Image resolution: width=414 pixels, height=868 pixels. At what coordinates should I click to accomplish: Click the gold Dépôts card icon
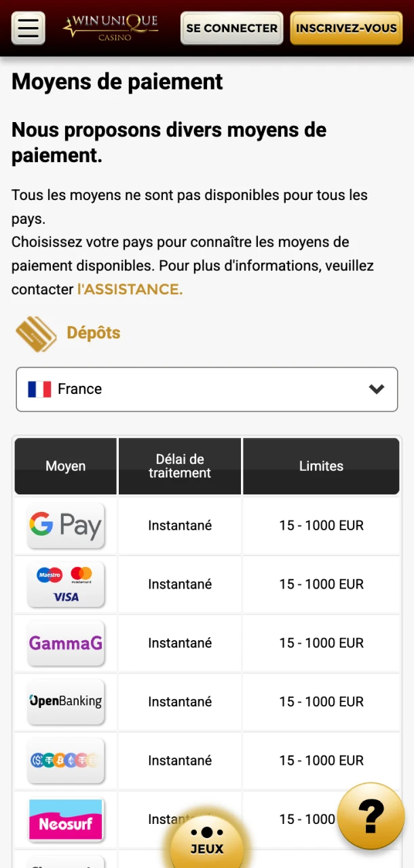pyautogui.click(x=35, y=334)
